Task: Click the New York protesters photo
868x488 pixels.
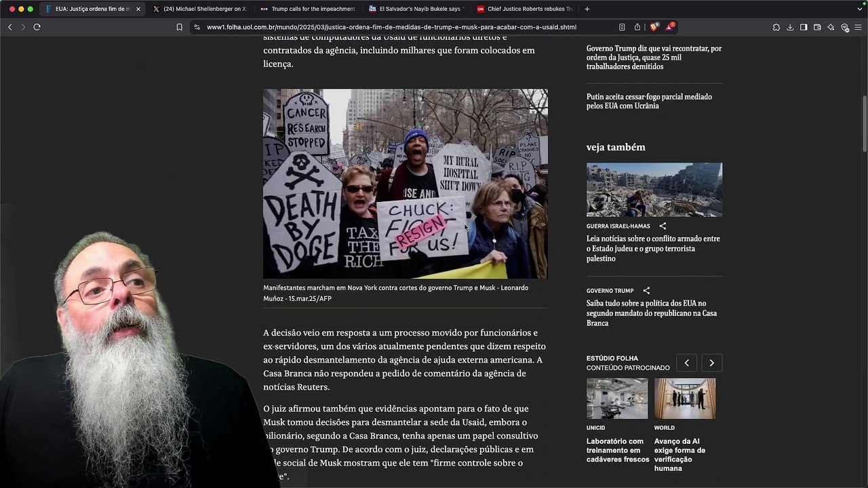Action: pyautogui.click(x=406, y=184)
